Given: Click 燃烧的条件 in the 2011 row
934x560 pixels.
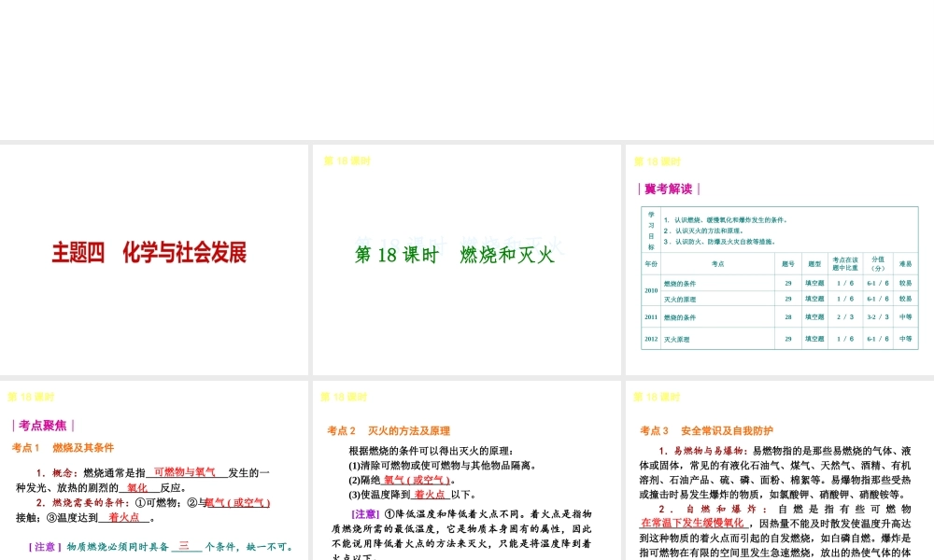Looking at the screenshot, I should (680, 317).
